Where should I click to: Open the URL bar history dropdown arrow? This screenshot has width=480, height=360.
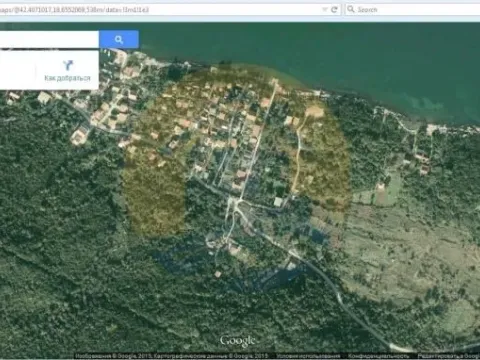[x=325, y=10]
